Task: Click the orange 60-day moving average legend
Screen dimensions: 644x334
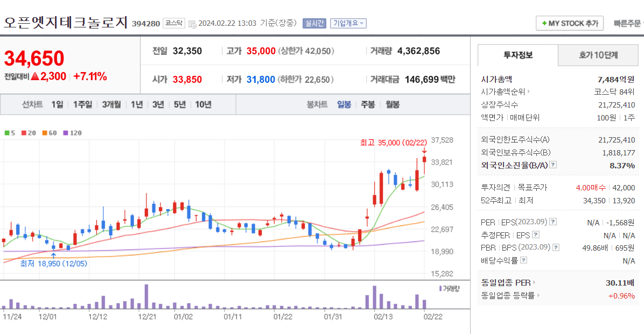Action: coord(50,133)
